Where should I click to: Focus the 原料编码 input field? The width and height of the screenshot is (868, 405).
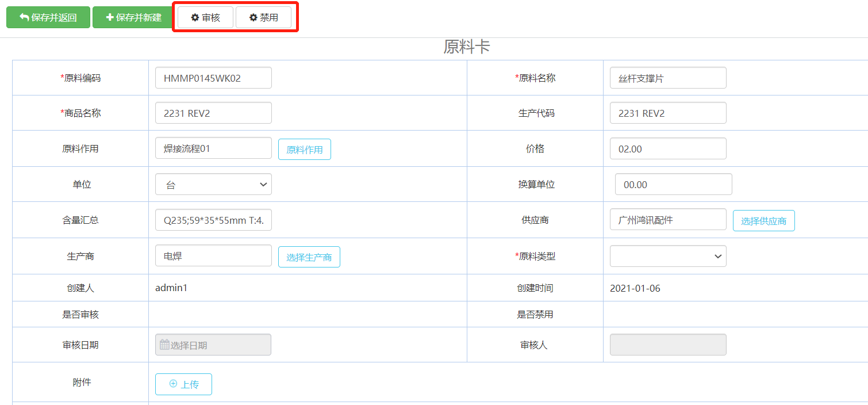(x=213, y=78)
